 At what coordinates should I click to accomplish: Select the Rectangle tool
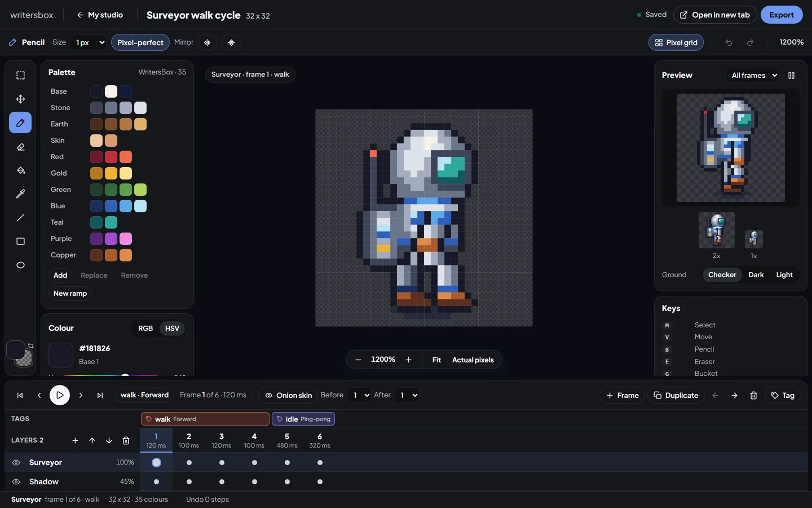coord(20,242)
